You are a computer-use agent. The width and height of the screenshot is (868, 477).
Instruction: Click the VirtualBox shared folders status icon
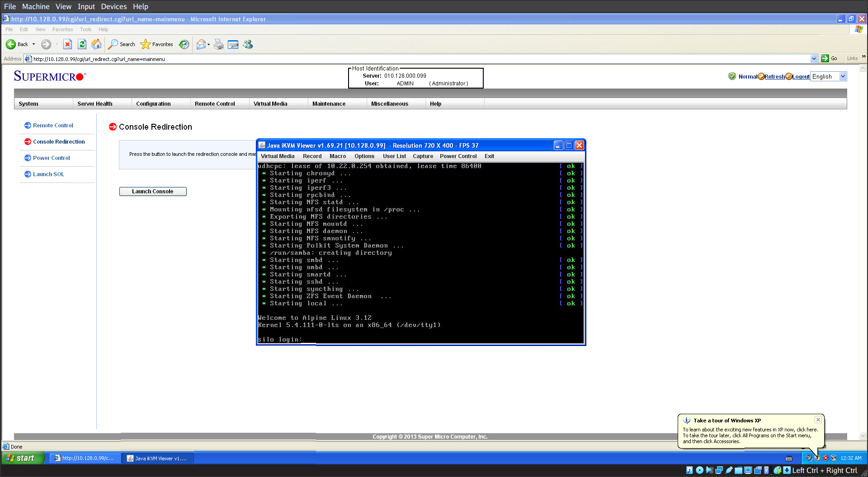tap(738, 470)
